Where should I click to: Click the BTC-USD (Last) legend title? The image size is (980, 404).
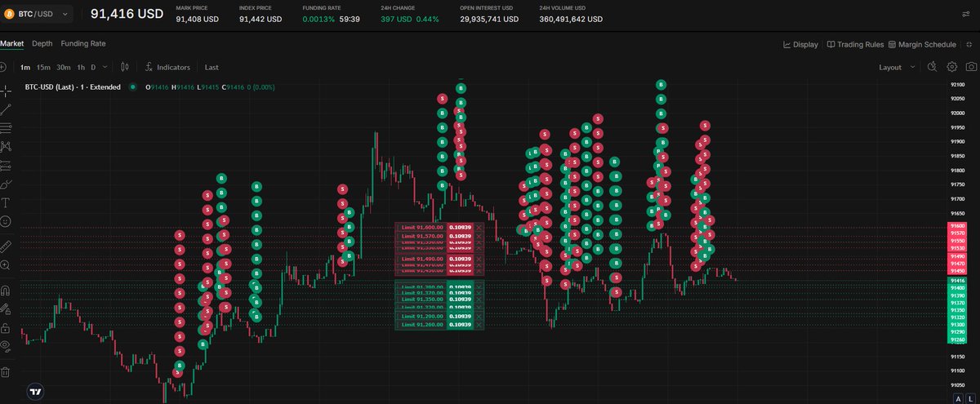pos(73,87)
